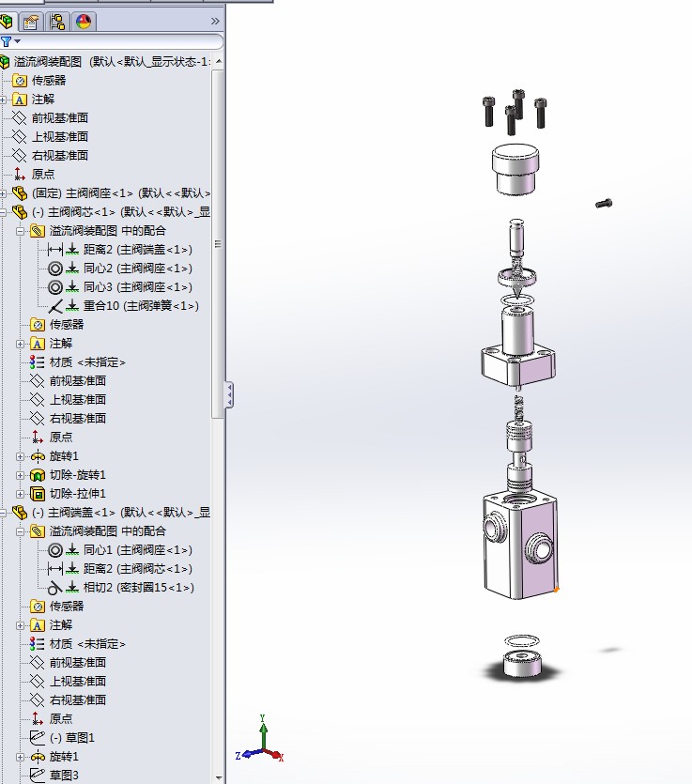
Task: Open the FeatureManager design tree tab
Action: 7,22
